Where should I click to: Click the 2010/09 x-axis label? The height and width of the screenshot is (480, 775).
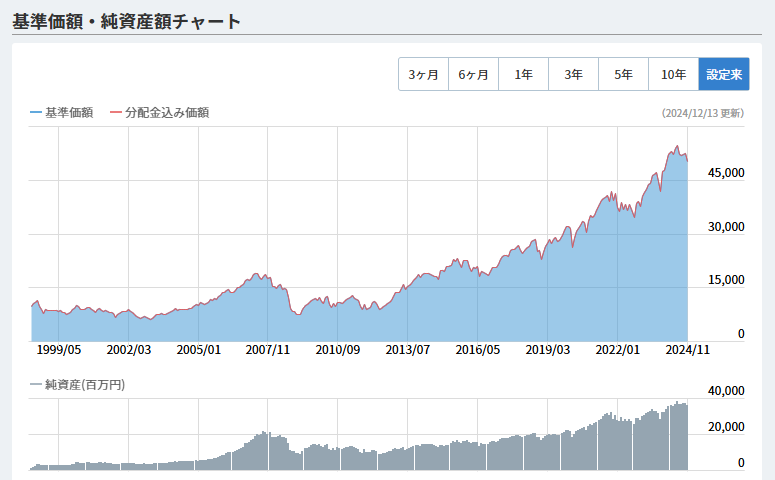click(338, 350)
